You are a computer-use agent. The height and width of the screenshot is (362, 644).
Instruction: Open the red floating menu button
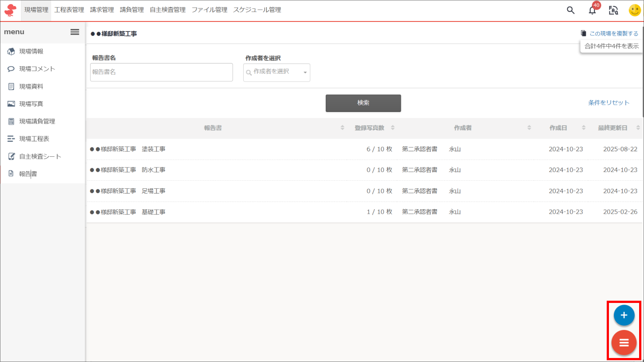pyautogui.click(x=624, y=343)
